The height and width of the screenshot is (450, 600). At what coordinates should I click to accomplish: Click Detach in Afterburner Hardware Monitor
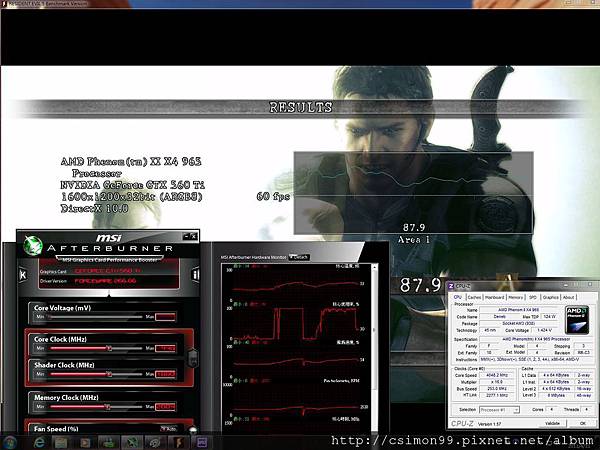click(x=299, y=257)
